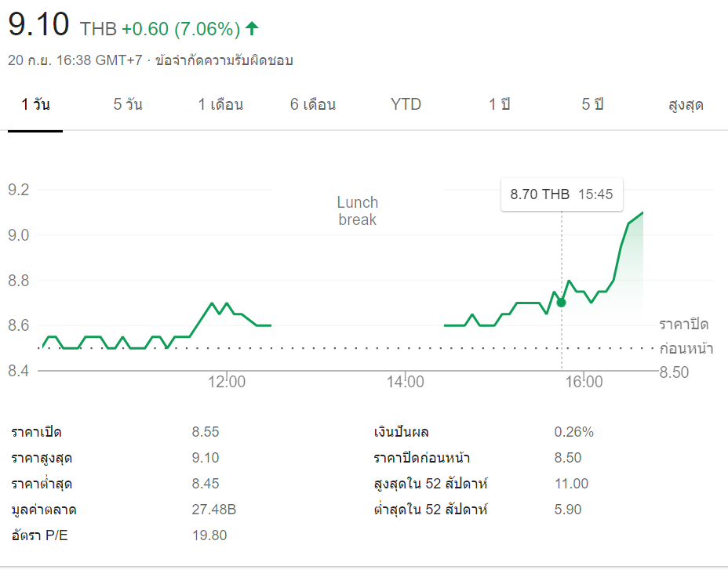This screenshot has height=577, width=728.
Task: Click the green chart data point marker
Action: click(x=561, y=303)
